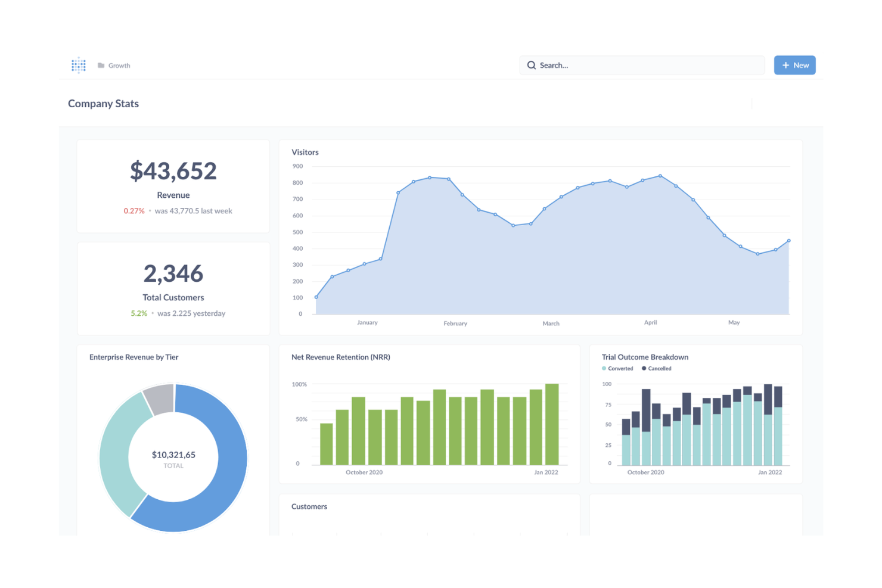Click the $10,321,65 total value

pyautogui.click(x=173, y=455)
